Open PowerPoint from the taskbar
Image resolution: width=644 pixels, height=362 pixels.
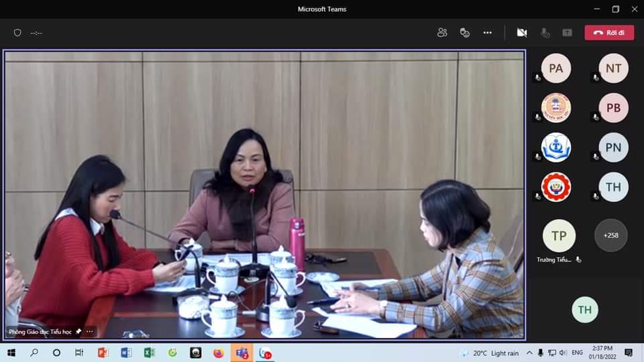click(x=103, y=353)
